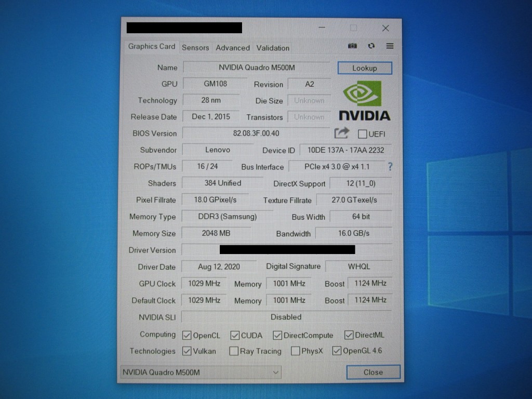
Task: Click the Bandwidth field 16.0 GB/s
Action: click(354, 233)
